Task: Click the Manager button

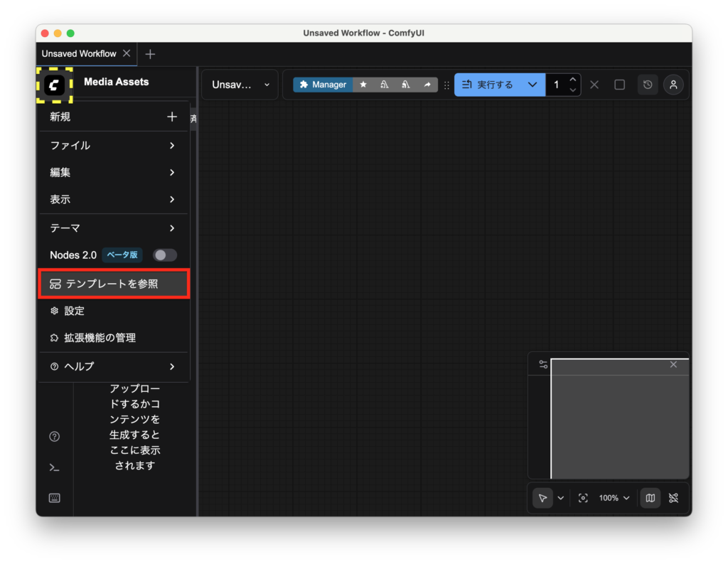Action: [x=323, y=85]
